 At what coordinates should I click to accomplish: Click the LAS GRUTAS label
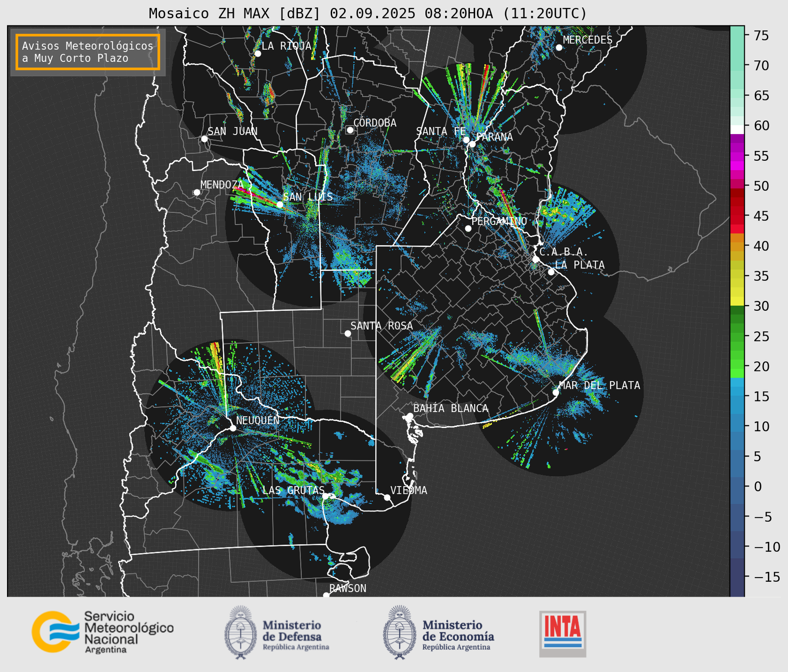tap(293, 490)
